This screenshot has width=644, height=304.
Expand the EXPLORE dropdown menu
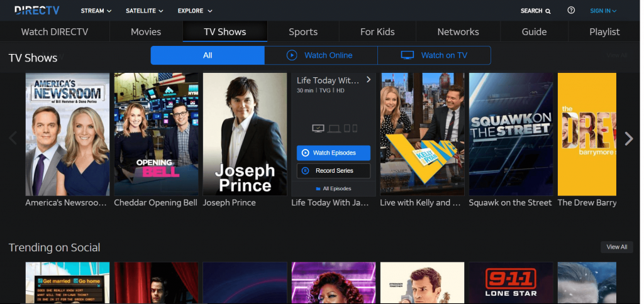point(195,11)
